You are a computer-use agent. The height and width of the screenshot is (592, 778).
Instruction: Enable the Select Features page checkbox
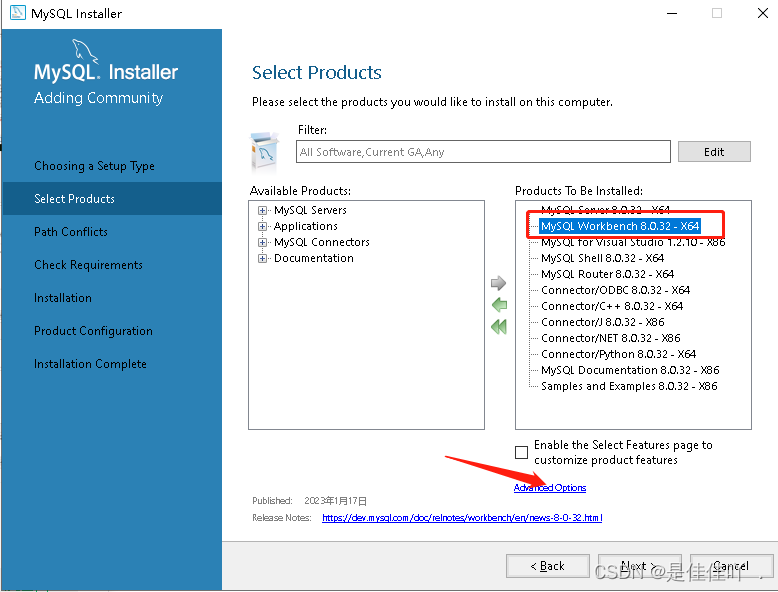(x=521, y=452)
